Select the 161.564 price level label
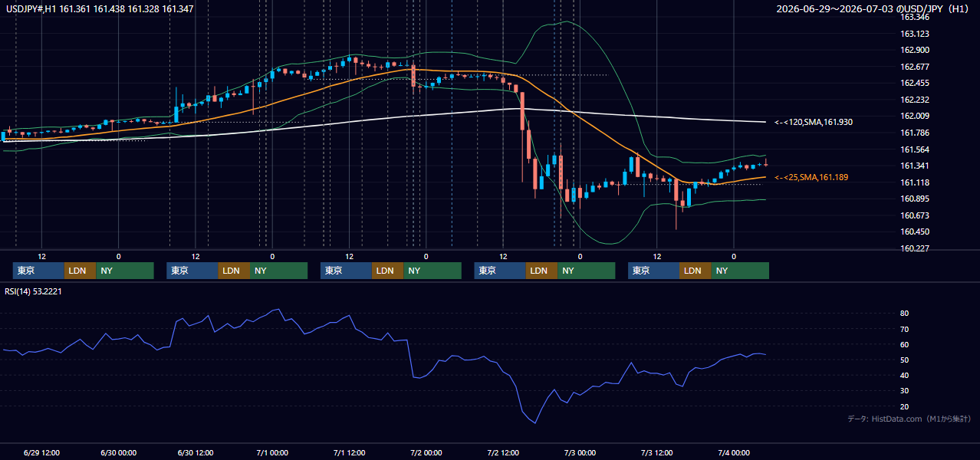Image resolution: width=980 pixels, height=460 pixels. pos(915,149)
